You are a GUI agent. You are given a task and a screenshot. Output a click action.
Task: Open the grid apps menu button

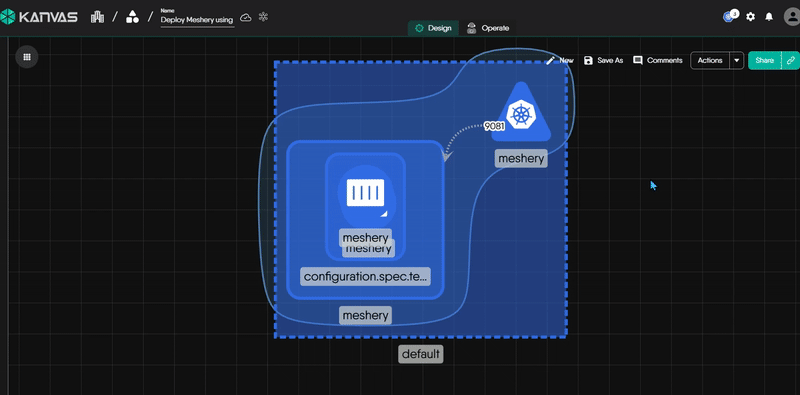click(x=27, y=57)
